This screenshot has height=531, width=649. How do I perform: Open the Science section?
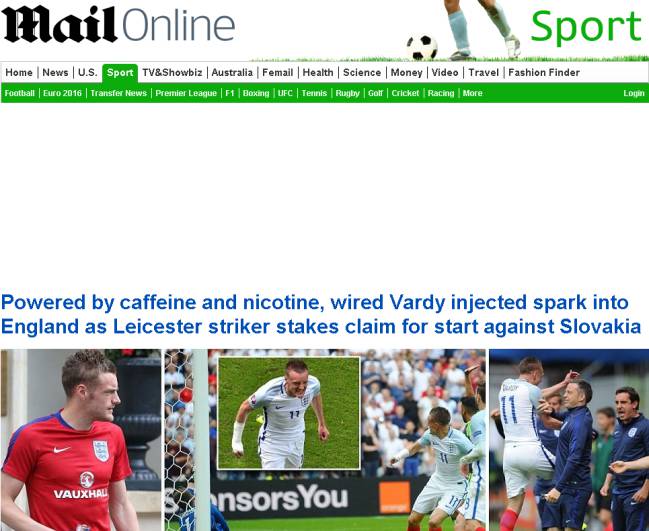362,72
